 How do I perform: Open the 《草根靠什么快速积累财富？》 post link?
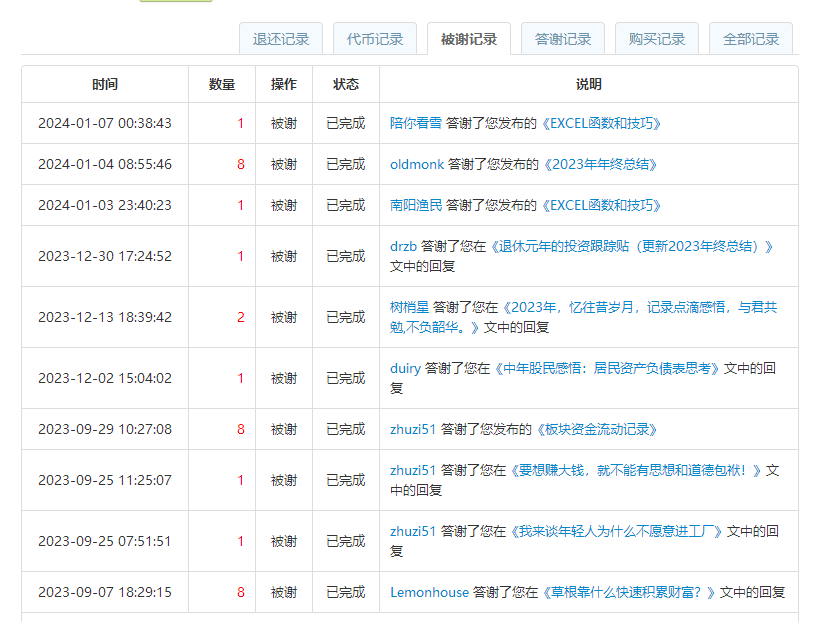click(628, 592)
